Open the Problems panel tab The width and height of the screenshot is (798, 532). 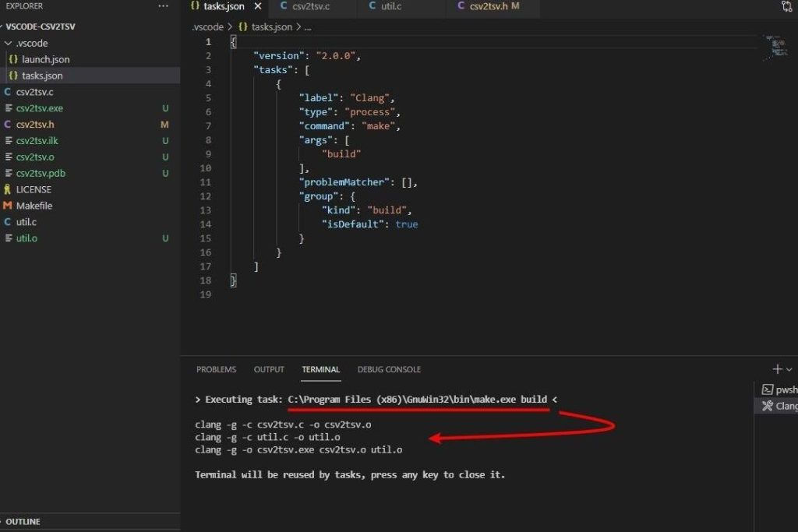point(216,369)
